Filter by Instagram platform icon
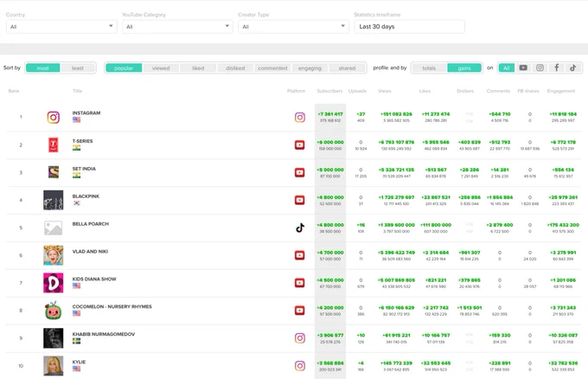 (x=540, y=67)
